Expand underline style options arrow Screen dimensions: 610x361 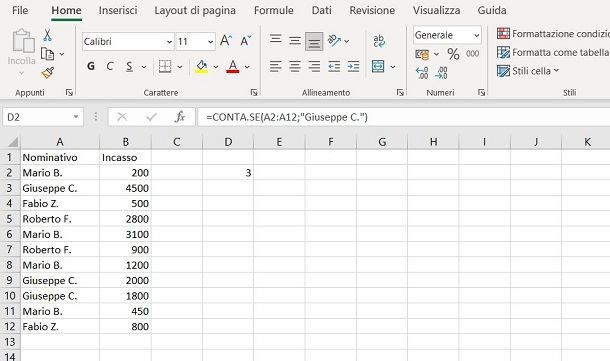144,67
